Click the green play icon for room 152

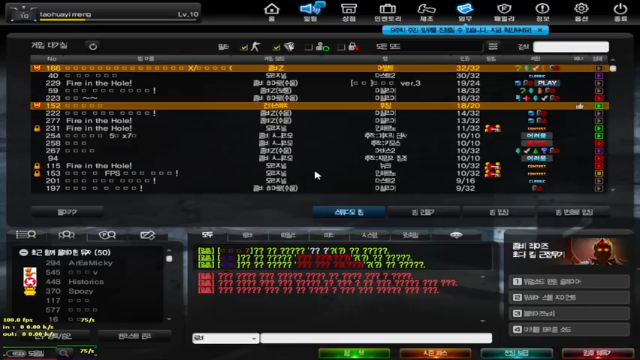click(x=599, y=106)
